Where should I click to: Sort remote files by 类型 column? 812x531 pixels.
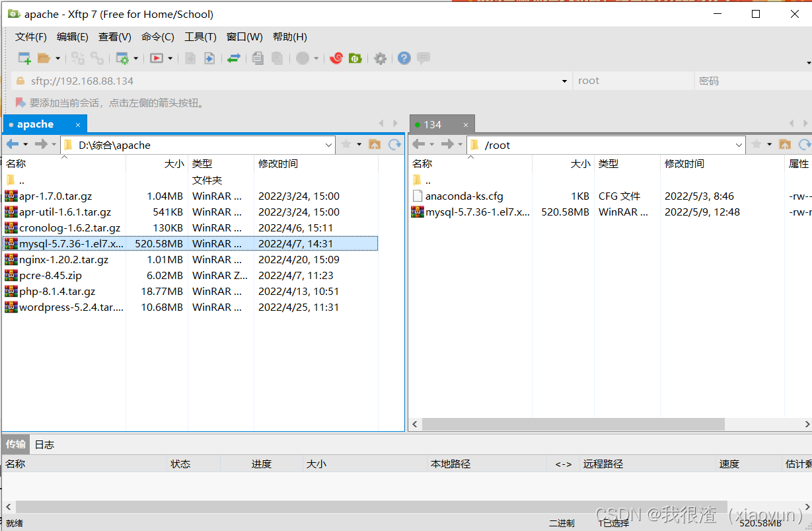pyautogui.click(x=627, y=163)
